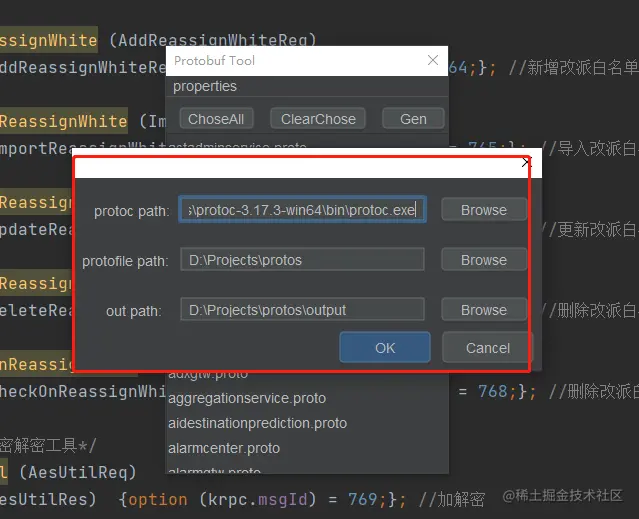Close the path settings dialog

pos(526,163)
